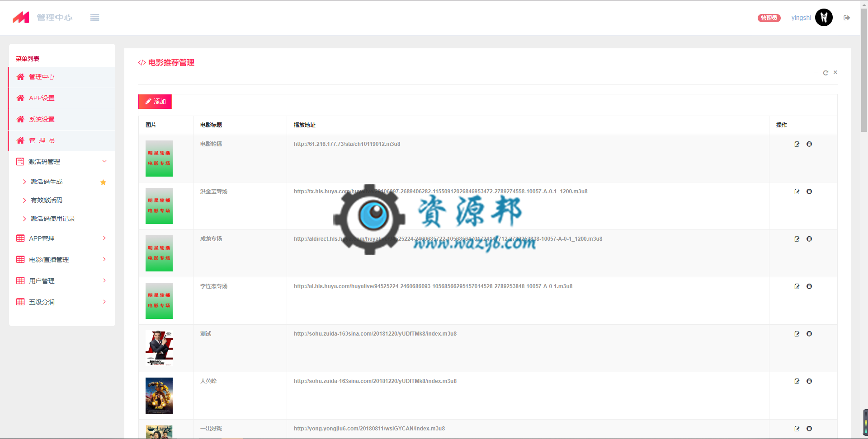Delete the 成龙专场 row
The height and width of the screenshot is (439, 868).
click(x=809, y=239)
